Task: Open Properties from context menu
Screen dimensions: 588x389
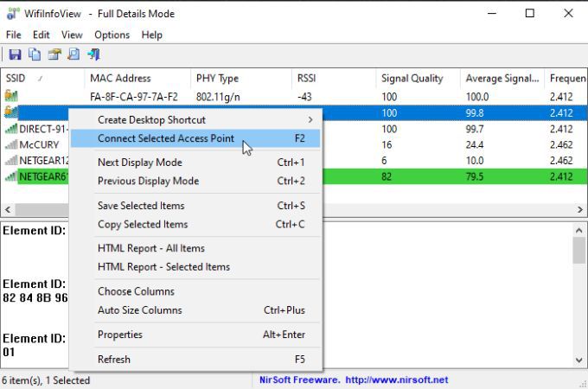Action: point(195,335)
